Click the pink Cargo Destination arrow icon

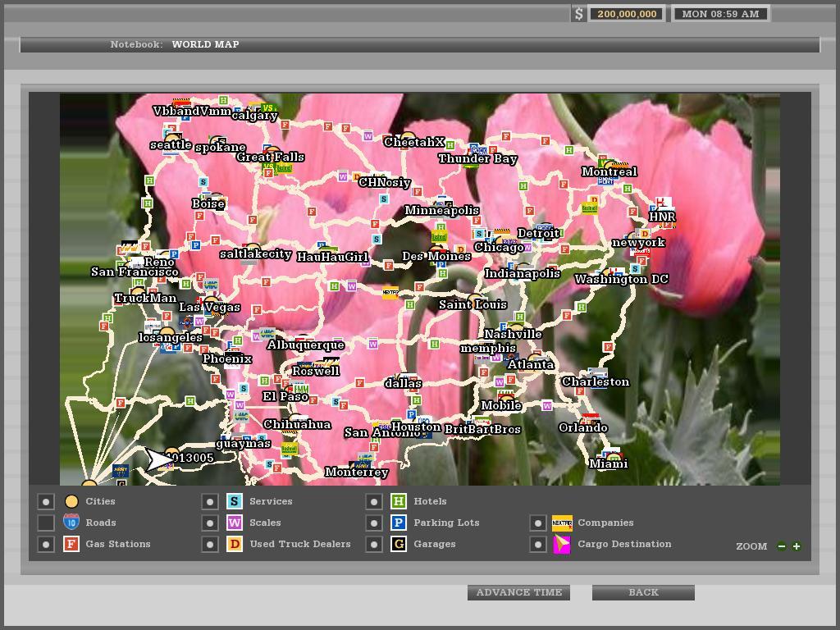tap(562, 544)
